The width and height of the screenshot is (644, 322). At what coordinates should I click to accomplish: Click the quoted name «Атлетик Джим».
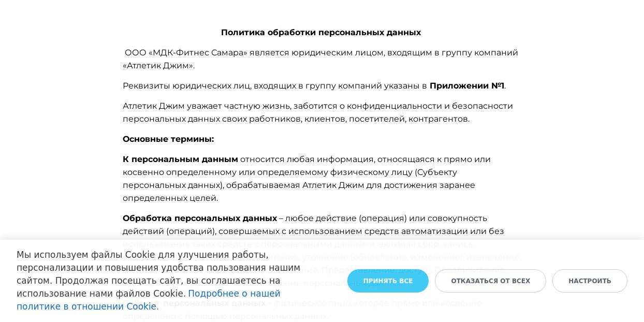158,66
